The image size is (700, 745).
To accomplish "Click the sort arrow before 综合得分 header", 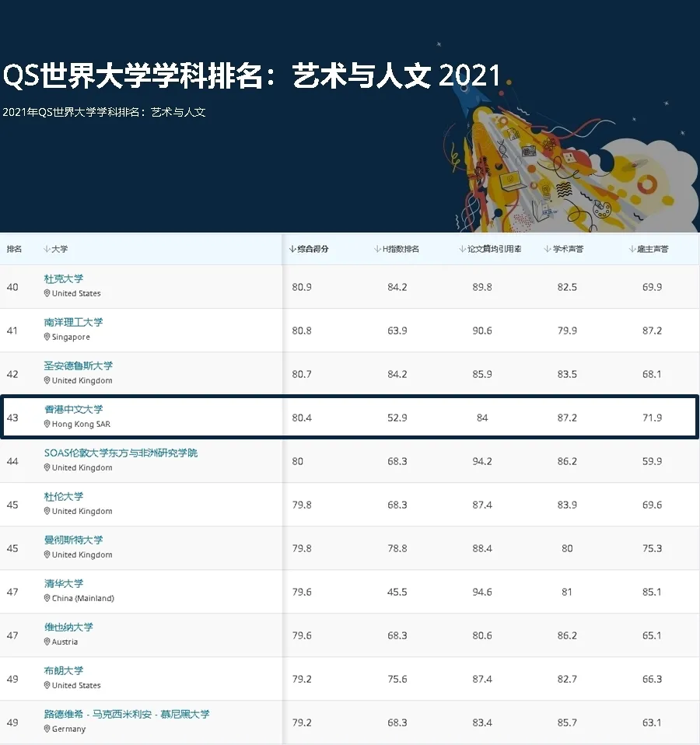I will point(292,250).
